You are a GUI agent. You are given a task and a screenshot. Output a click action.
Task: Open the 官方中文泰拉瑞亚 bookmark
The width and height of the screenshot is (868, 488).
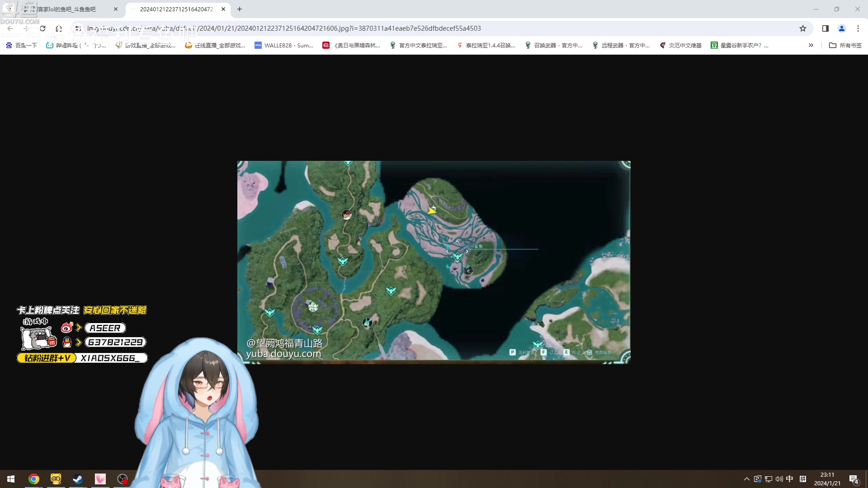(419, 45)
